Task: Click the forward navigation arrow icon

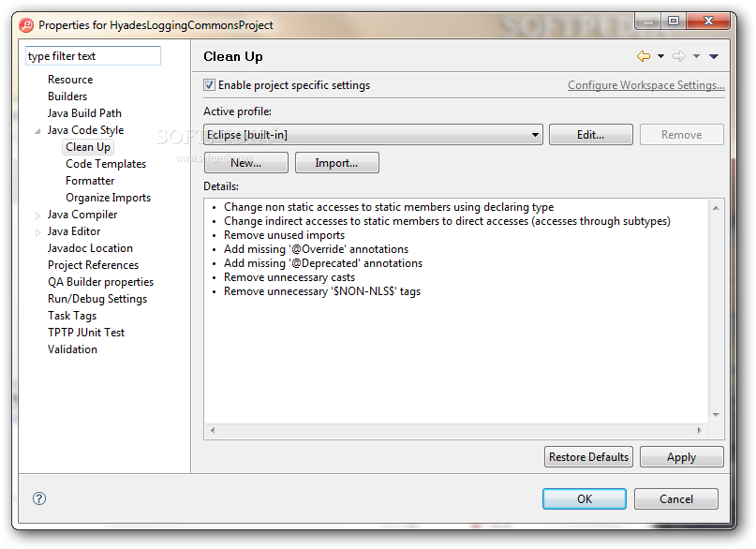Action: point(679,56)
